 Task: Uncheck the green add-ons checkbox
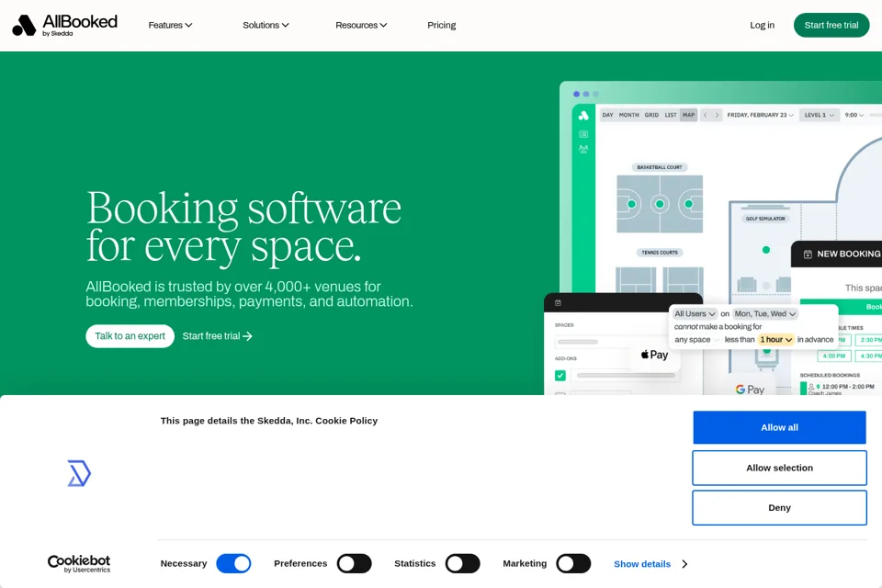(560, 375)
